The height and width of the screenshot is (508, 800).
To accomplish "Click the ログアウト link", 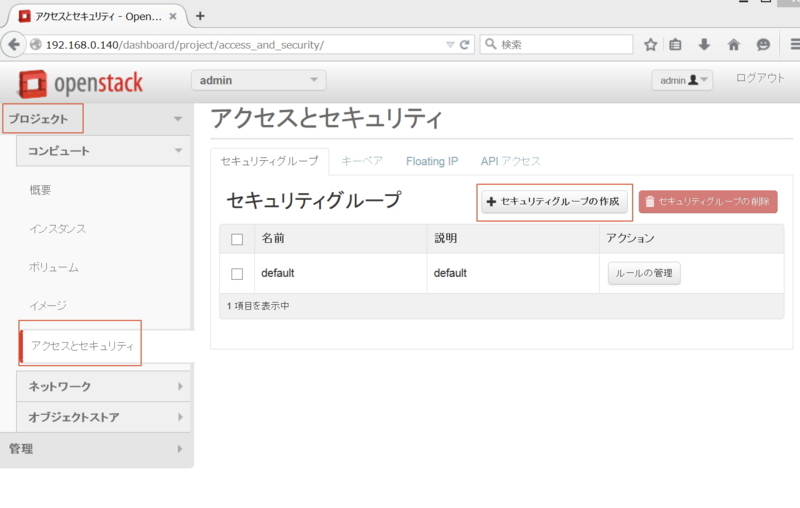I will click(760, 78).
